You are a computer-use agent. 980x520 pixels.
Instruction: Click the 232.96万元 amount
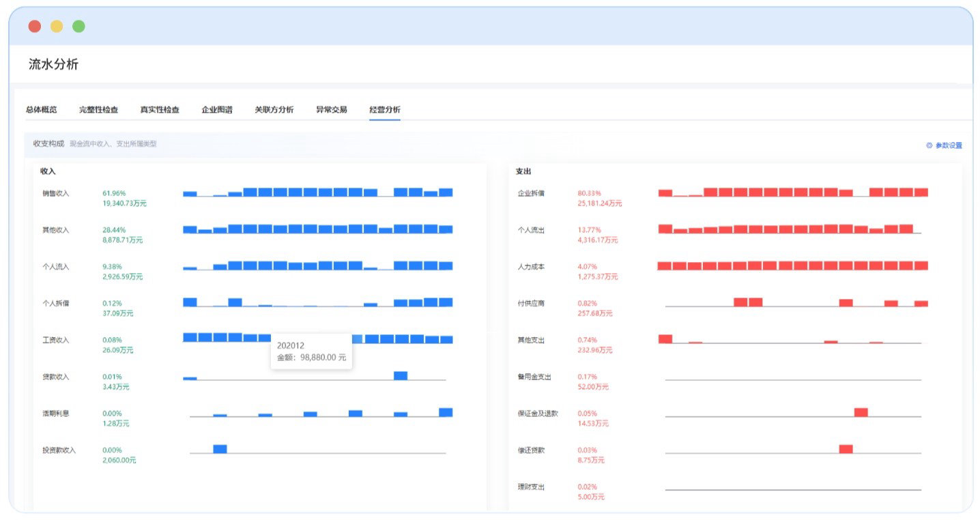click(596, 350)
